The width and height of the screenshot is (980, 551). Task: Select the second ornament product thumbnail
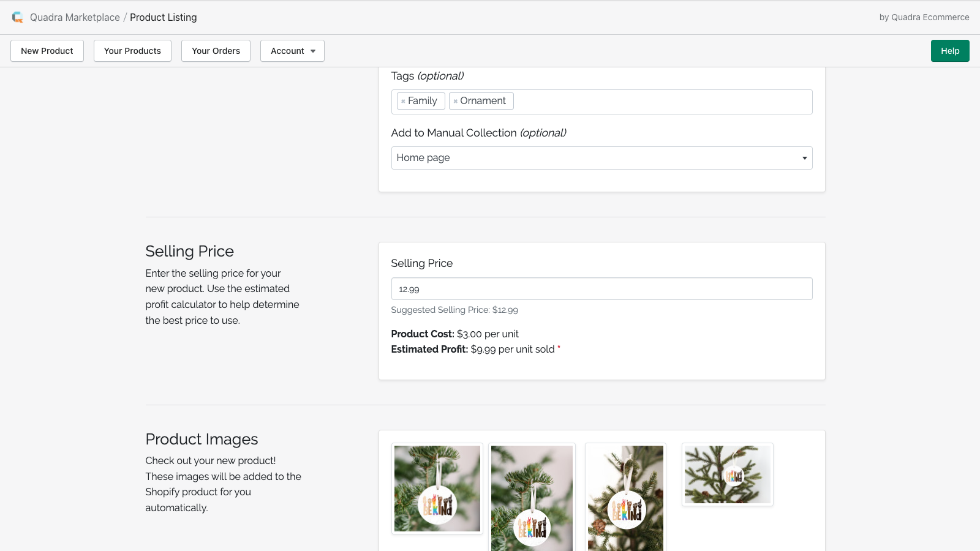(532, 497)
